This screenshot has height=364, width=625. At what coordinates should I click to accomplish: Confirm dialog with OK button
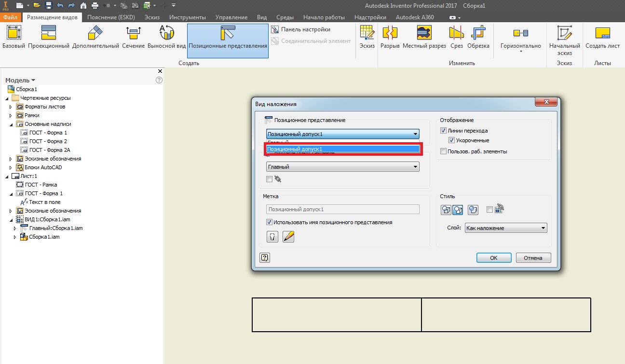pos(493,258)
